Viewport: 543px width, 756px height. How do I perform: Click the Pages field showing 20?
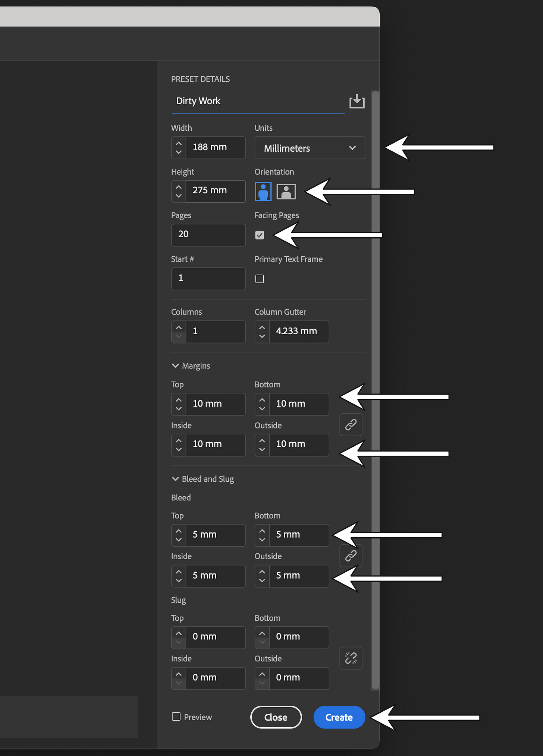[208, 235]
